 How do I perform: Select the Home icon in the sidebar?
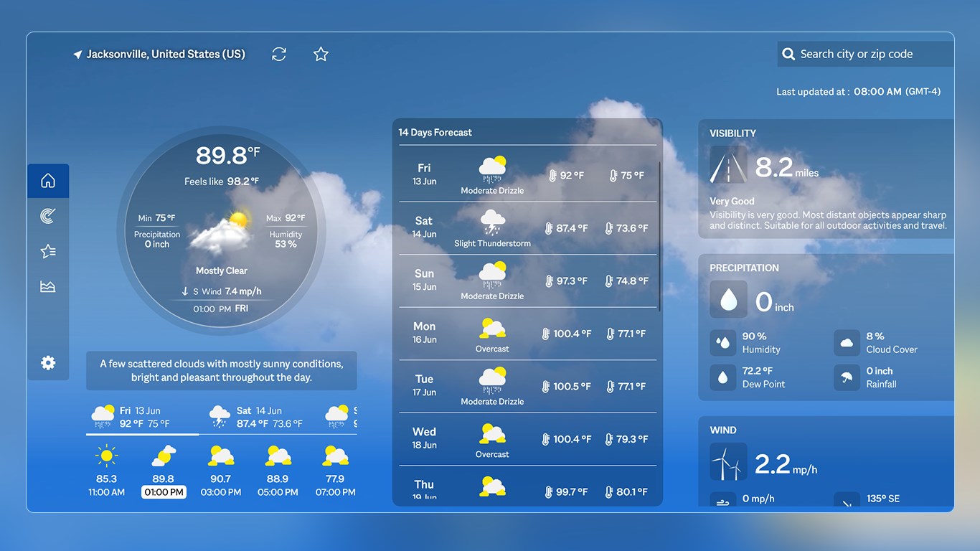coord(47,180)
